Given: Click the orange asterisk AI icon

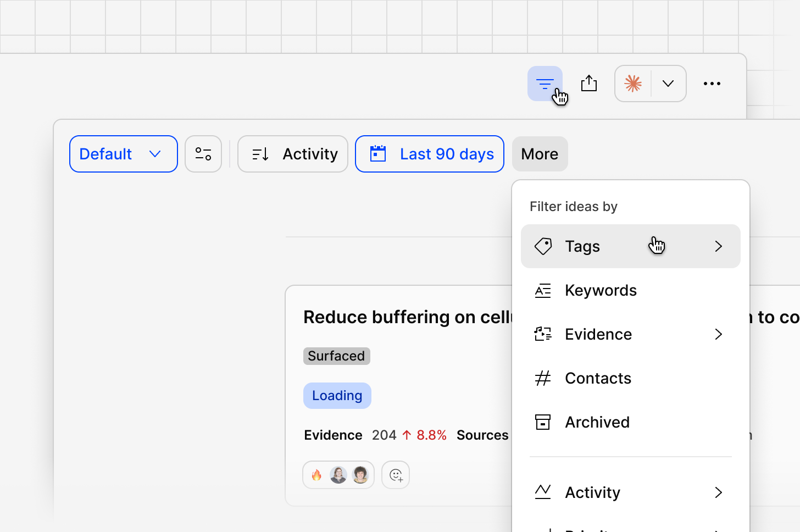Looking at the screenshot, I should click(x=633, y=84).
